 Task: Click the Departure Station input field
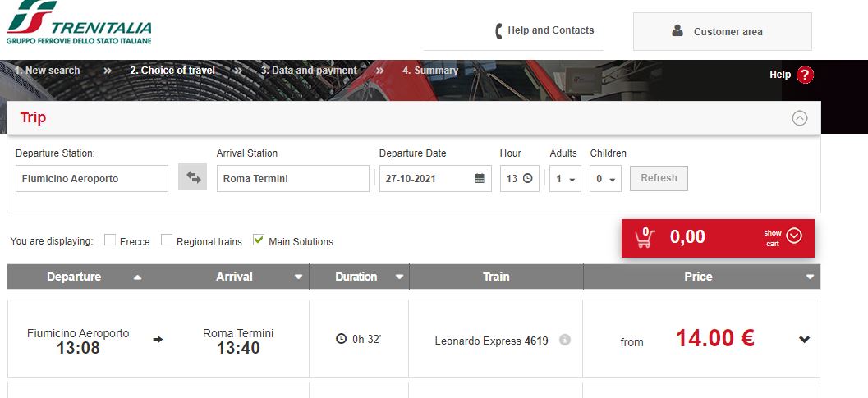pyautogui.click(x=92, y=179)
